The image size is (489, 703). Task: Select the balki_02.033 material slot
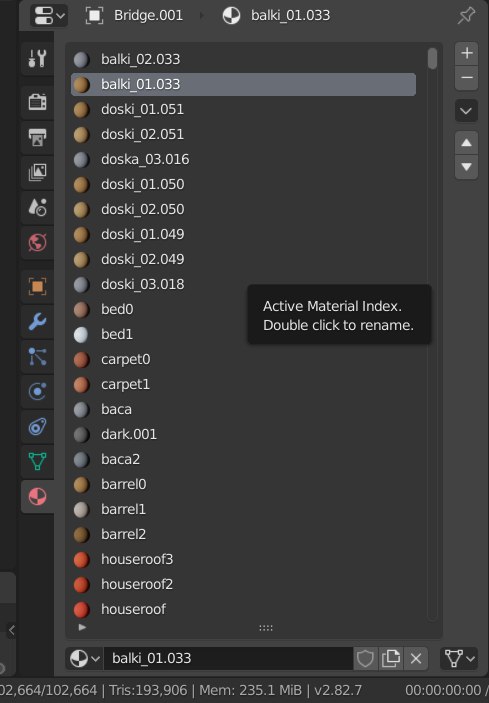pyautogui.click(x=243, y=59)
